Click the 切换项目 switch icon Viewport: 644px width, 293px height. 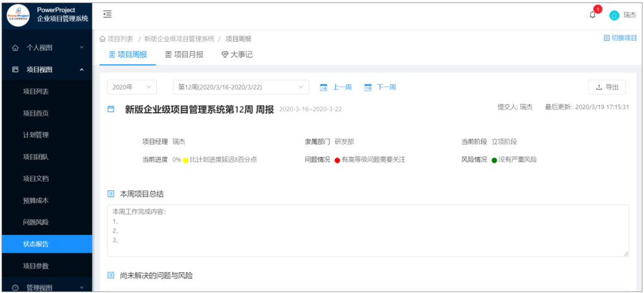pyautogui.click(x=606, y=38)
